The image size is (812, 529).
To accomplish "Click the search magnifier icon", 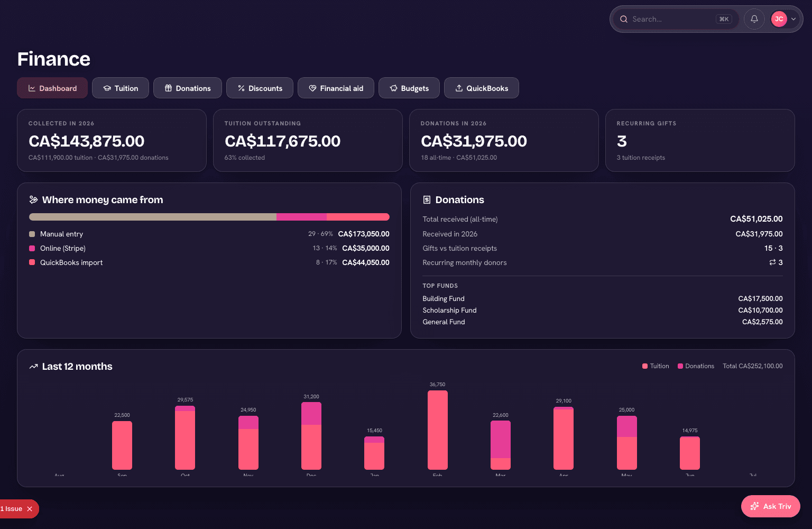I will point(624,19).
